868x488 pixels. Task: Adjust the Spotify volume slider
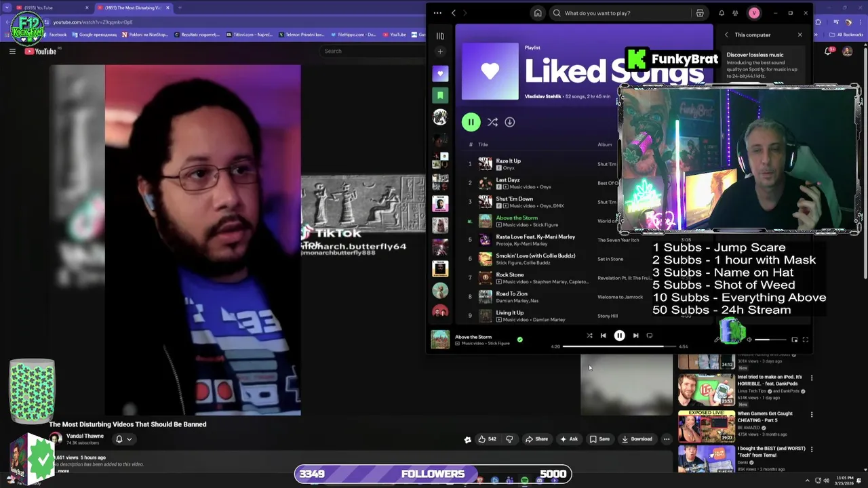(x=771, y=340)
